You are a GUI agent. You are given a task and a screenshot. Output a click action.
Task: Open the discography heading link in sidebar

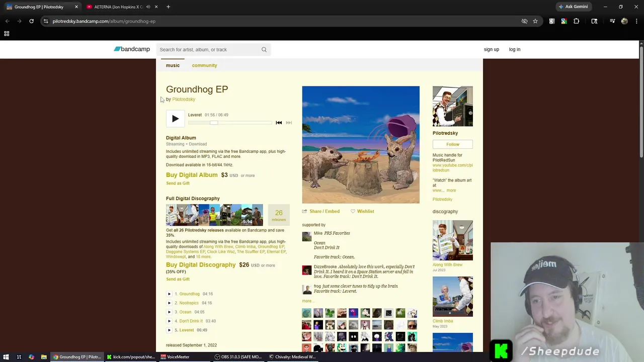[x=445, y=212]
